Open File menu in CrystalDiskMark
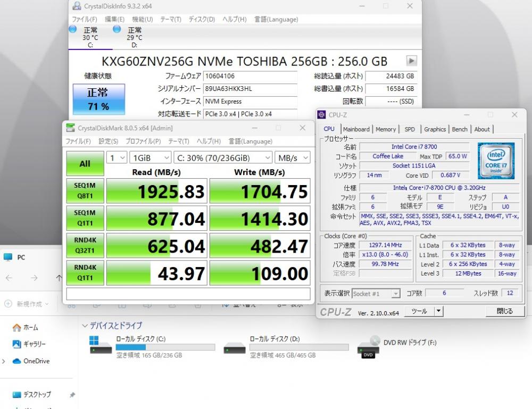 tap(78, 141)
